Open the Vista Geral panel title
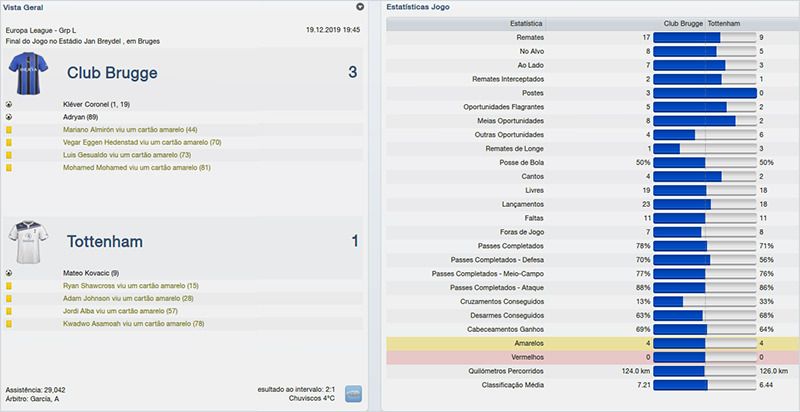Viewport: 800px width, 412px height. tap(24, 7)
